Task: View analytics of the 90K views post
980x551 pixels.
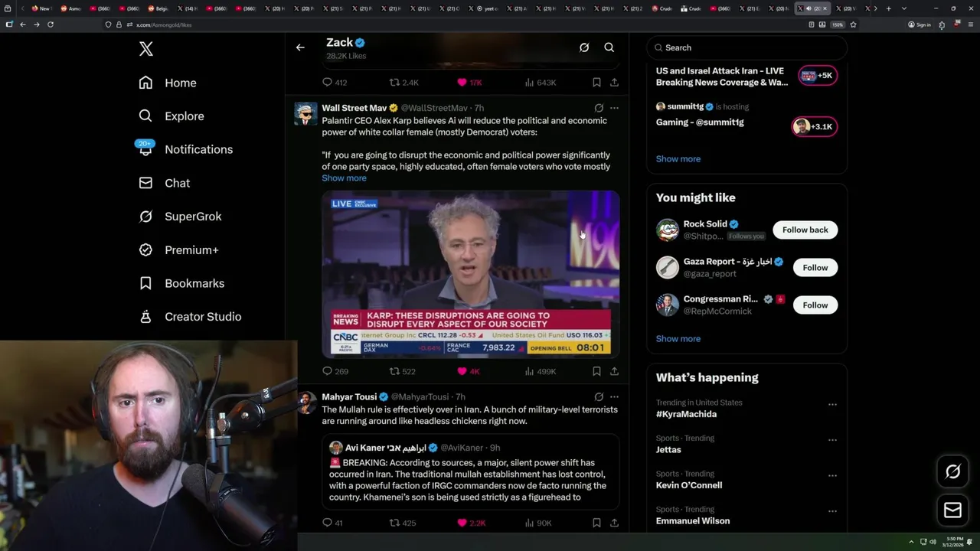Action: tap(538, 523)
